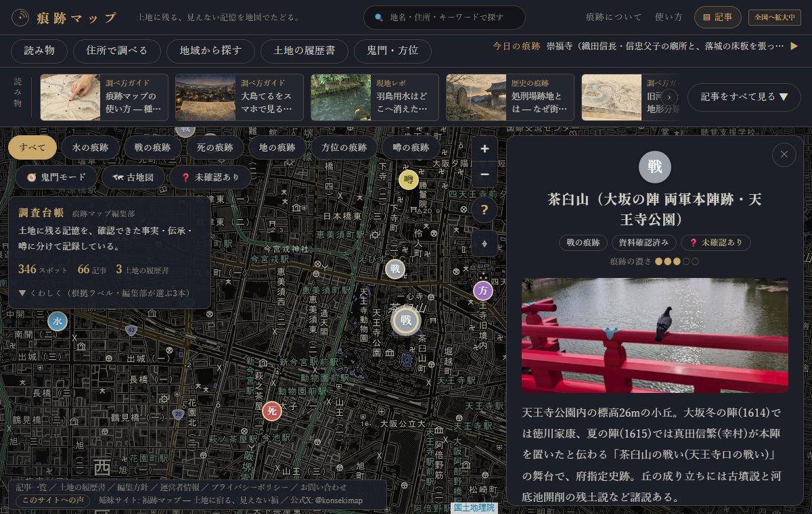Click the 痕跡マップ logo icon
This screenshot has height=514, width=812.
pyautogui.click(x=21, y=17)
